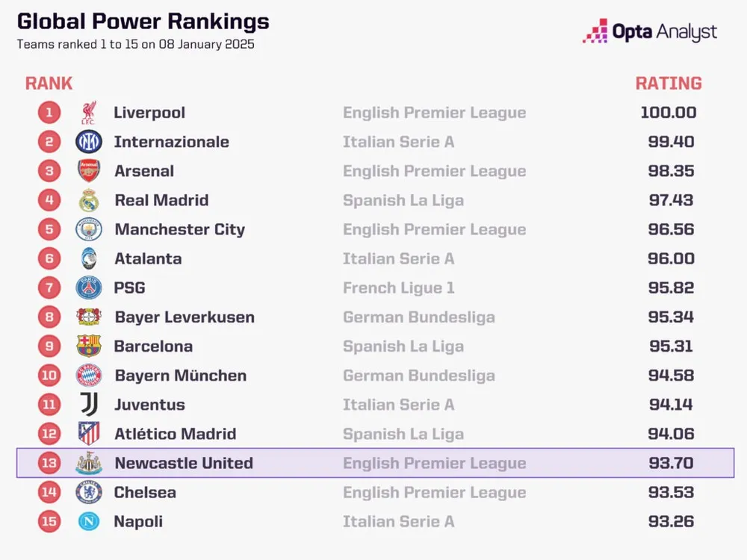Viewport: 747px width, 560px height.
Task: Click the Manchester City crest
Action: (x=89, y=229)
